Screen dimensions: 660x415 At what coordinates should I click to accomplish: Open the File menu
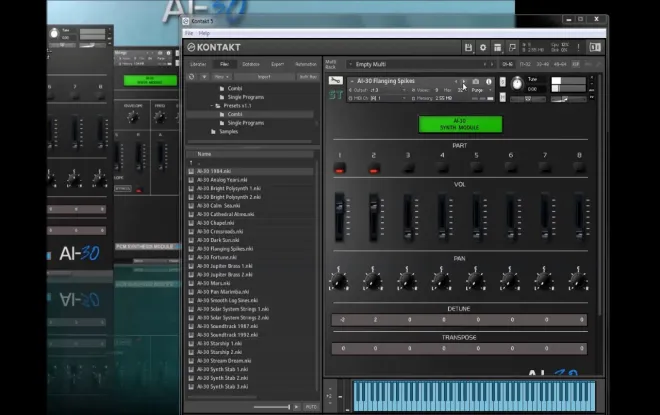click(189, 33)
